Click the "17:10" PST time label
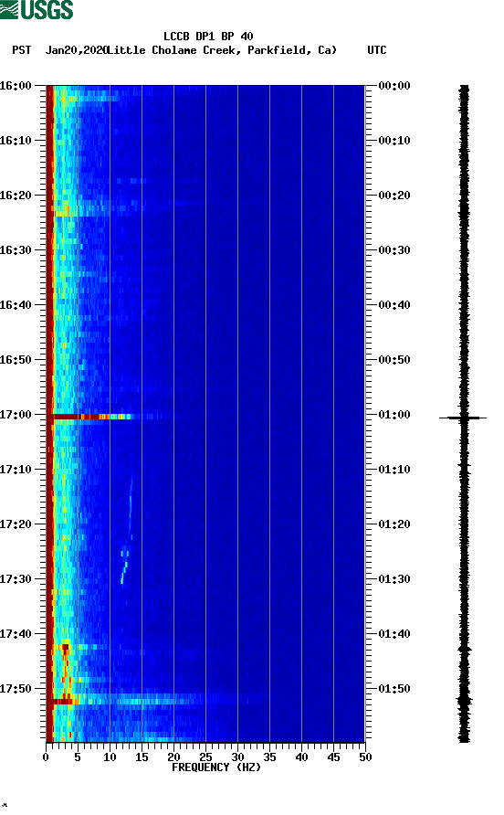Screen dimensions: 504x815 (16, 470)
